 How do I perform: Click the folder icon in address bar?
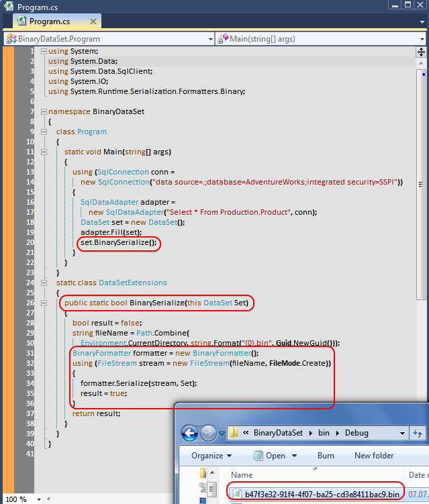[235, 433]
